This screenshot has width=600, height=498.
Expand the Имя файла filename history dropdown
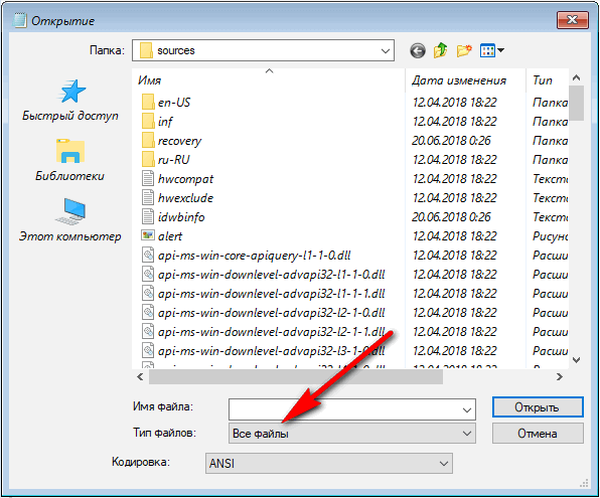(466, 408)
